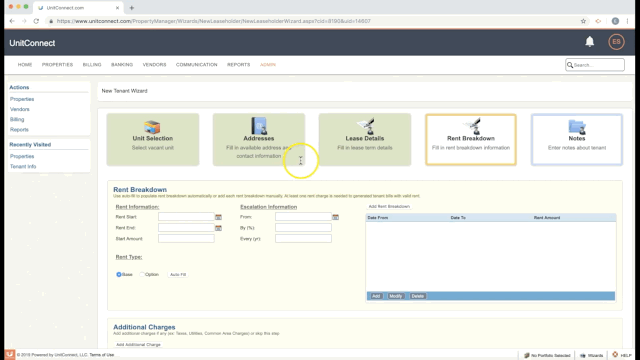Open the PROPERTIES menu
Image resolution: width=640 pixels, height=360 pixels.
tap(57, 65)
